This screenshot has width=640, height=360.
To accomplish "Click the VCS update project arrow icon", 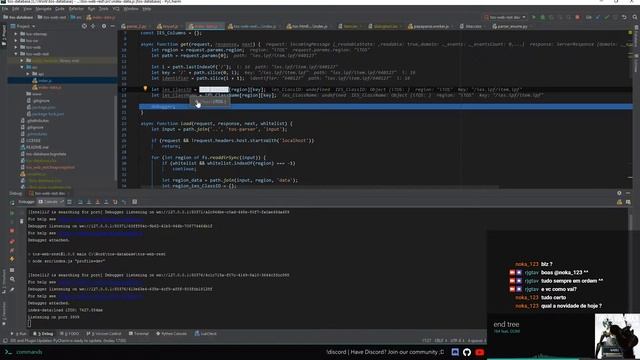I will click(598, 17).
